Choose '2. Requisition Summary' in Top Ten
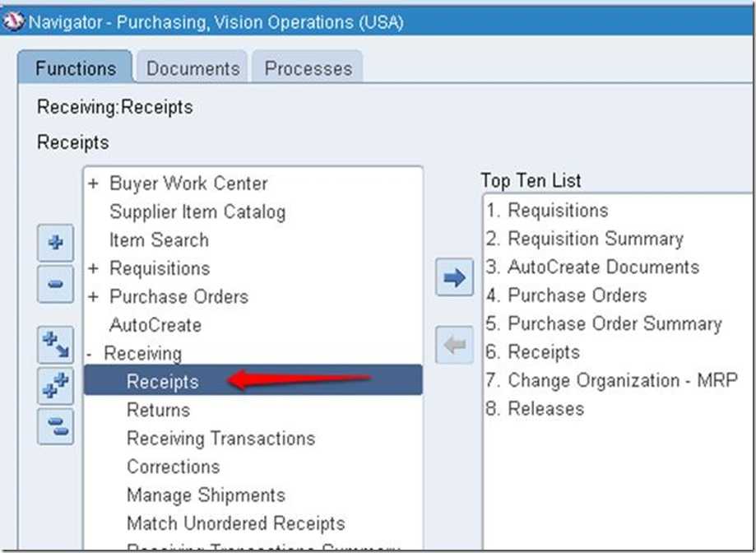 [585, 239]
